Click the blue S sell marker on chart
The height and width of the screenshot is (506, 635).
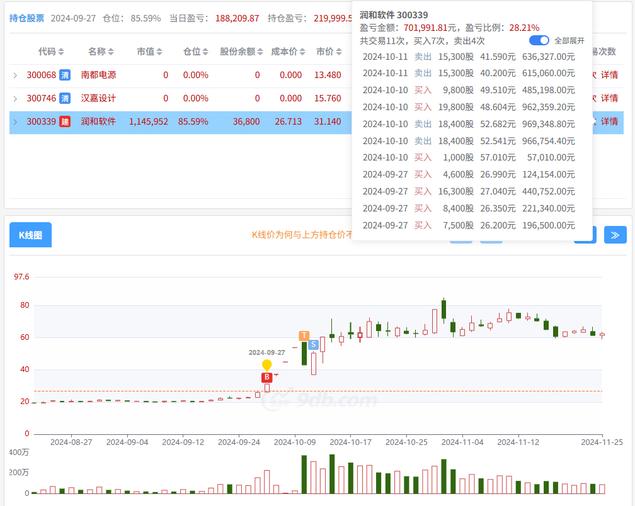pyautogui.click(x=314, y=345)
